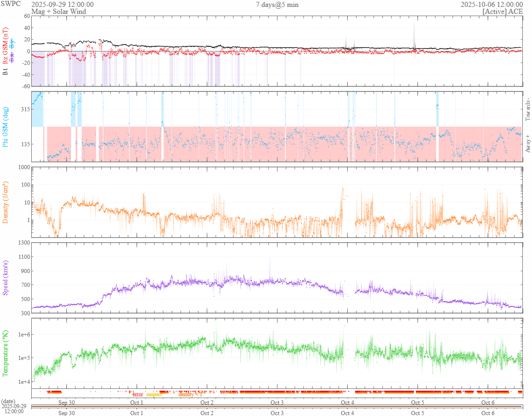Click the "Away +" sector label
Screen dimensions: 532x416
tap(528, 143)
